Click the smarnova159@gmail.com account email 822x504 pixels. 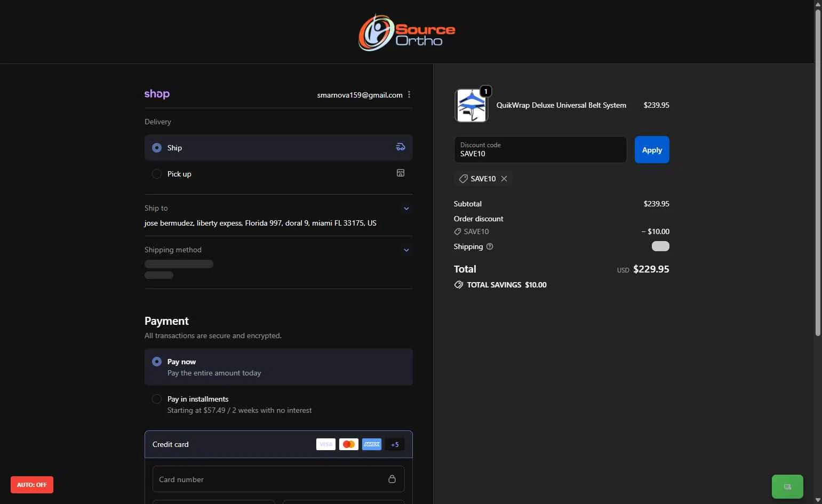pyautogui.click(x=360, y=95)
